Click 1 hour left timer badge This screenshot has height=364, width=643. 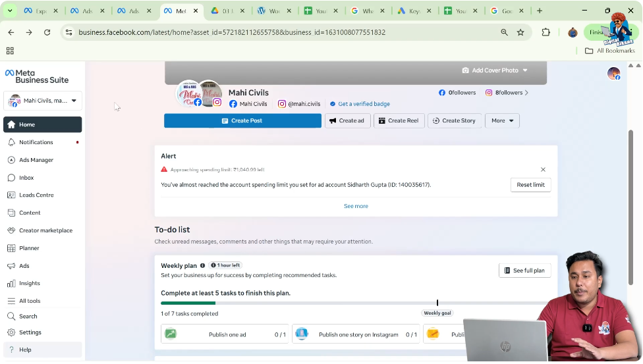(225, 266)
